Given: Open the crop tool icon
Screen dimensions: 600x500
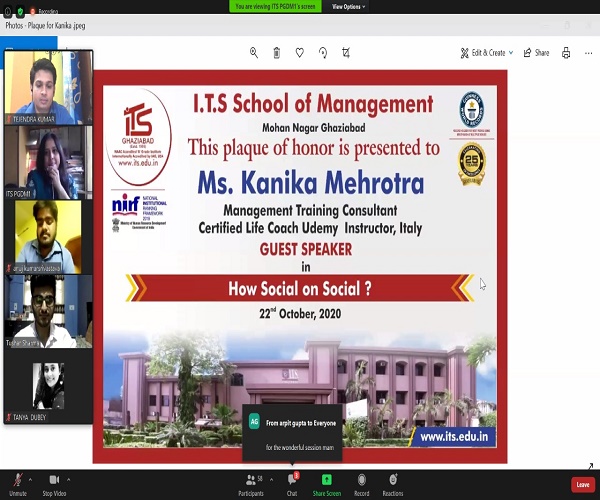Looking at the screenshot, I should pyautogui.click(x=346, y=52).
